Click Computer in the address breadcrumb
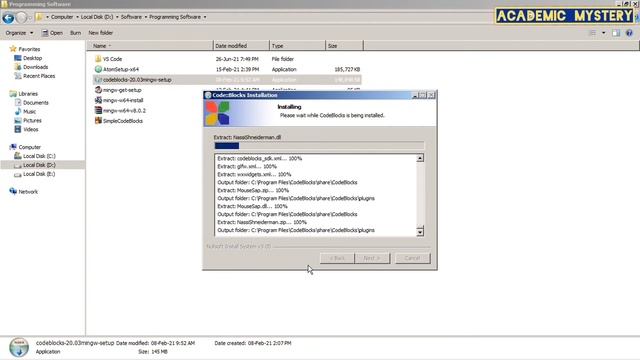The height and width of the screenshot is (360, 640). [62, 17]
